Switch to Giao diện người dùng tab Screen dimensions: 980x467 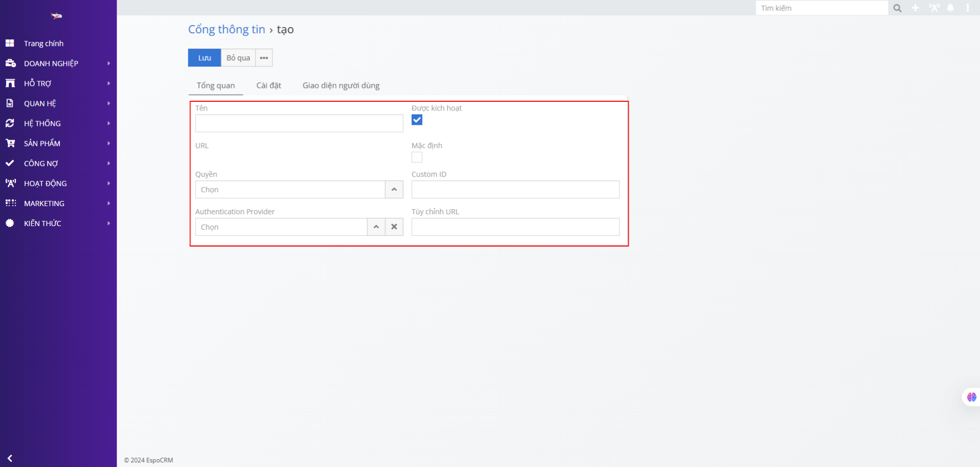(341, 85)
